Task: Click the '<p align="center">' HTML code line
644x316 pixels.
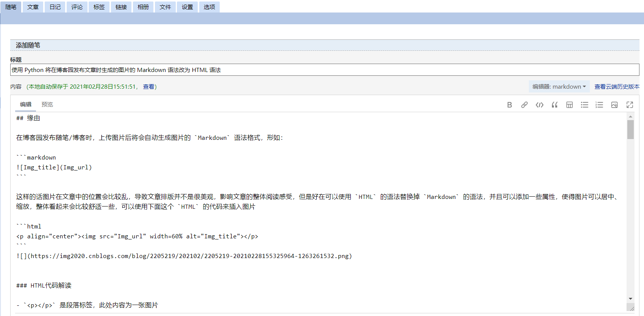Action: [137, 236]
